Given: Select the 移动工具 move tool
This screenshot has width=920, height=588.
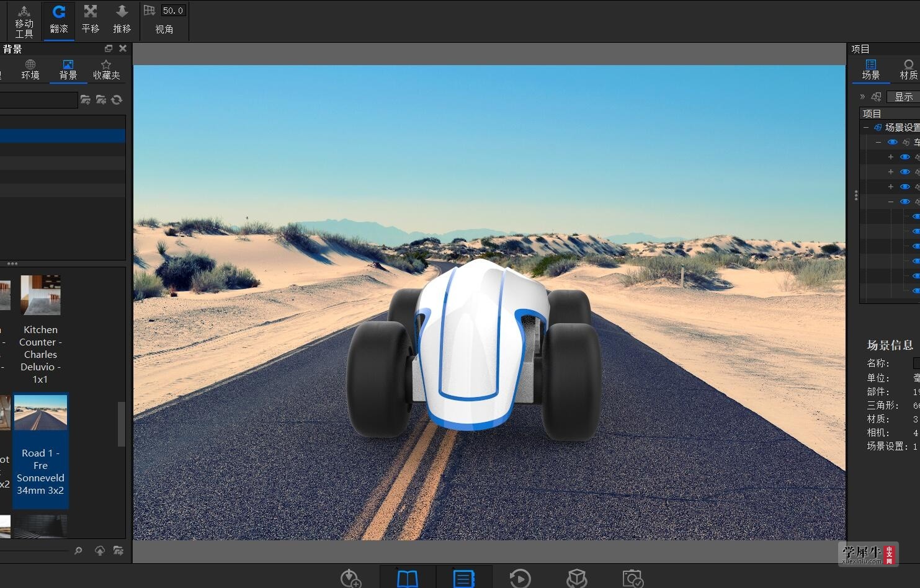Looking at the screenshot, I should point(24,21).
